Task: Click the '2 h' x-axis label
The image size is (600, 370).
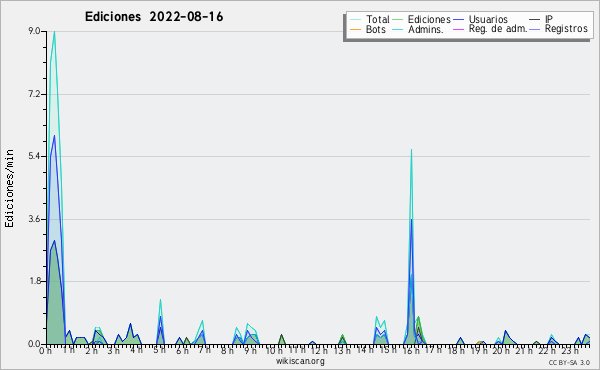Action: pyautogui.click(x=91, y=350)
